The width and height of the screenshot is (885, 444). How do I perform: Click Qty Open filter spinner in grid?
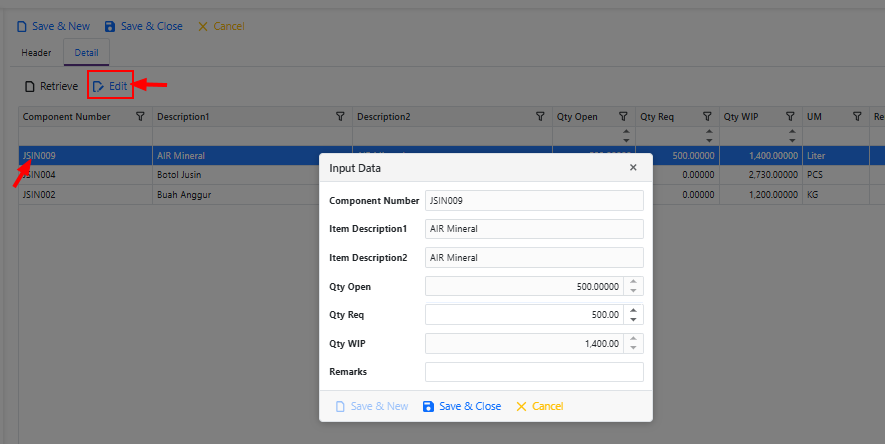coord(626,136)
